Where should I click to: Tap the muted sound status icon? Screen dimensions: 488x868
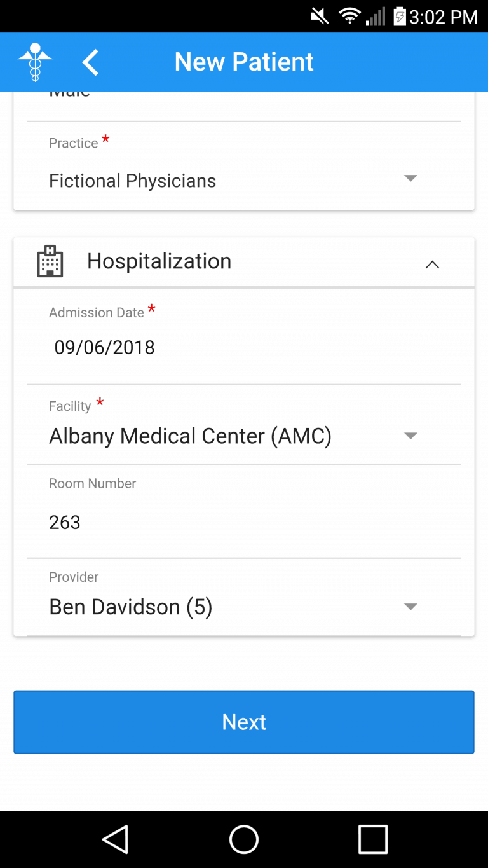point(320,16)
